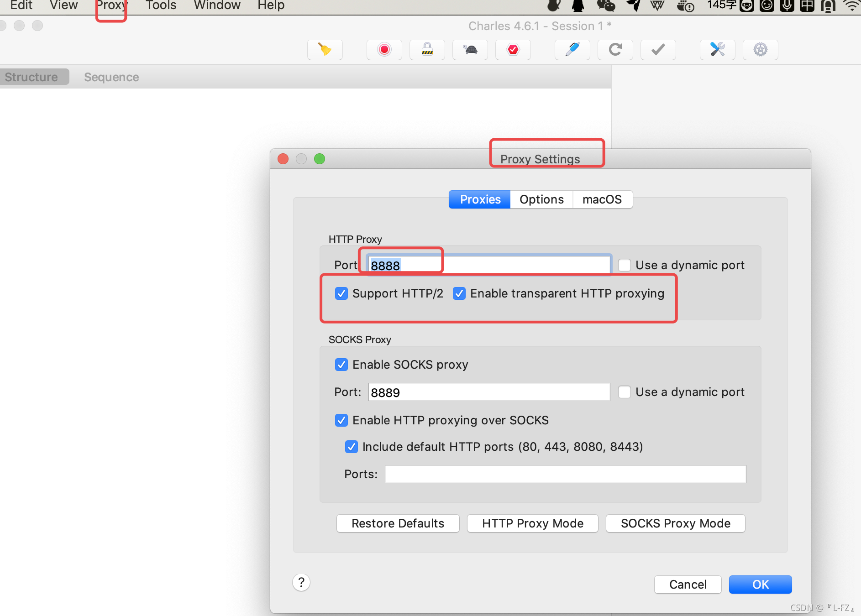Switch to the macOS tab
The image size is (861, 616).
pyautogui.click(x=602, y=199)
